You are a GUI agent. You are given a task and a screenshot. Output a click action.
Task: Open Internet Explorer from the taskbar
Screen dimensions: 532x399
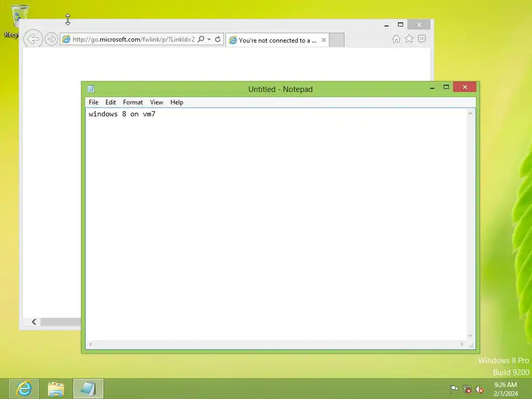click(x=24, y=389)
